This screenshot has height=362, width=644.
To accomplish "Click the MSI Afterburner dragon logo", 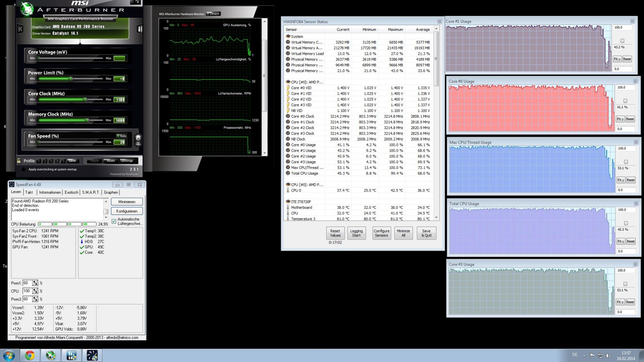I will (27, 9).
